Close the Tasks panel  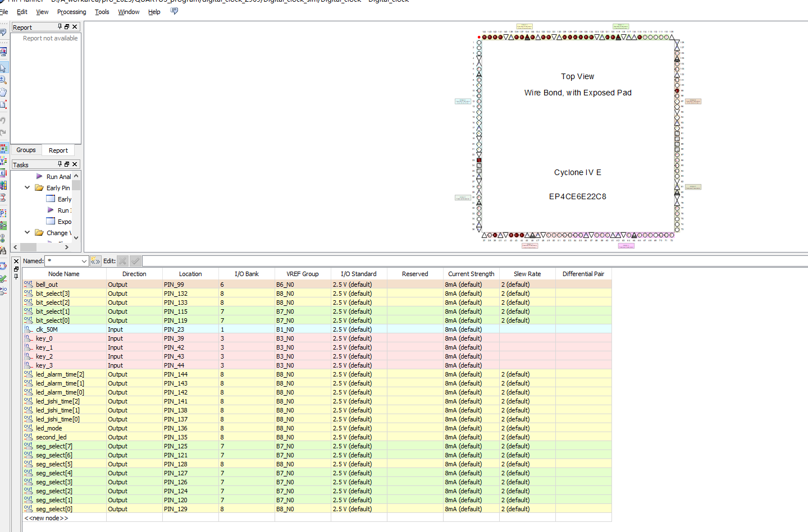point(75,164)
